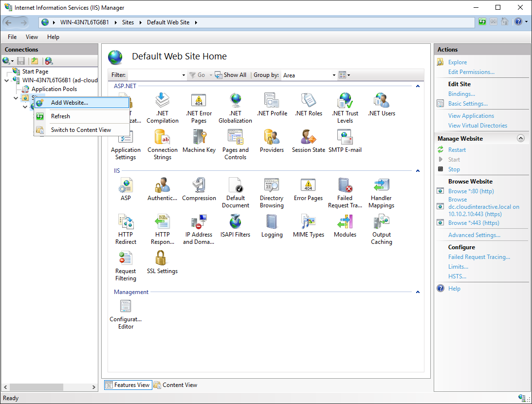This screenshot has height=404, width=532.
Task: Open HTTP Response Headers feature
Action: 162,229
